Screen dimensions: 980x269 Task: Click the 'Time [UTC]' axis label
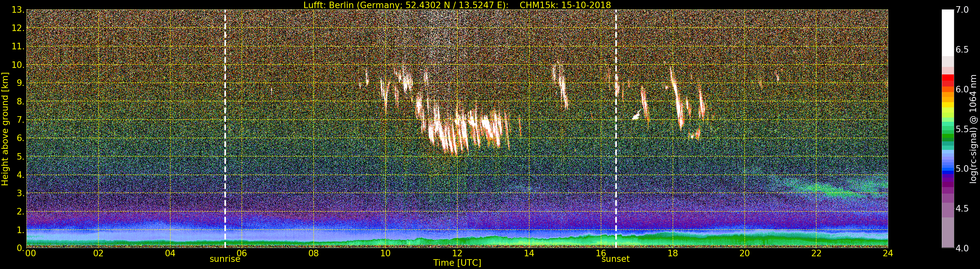point(457,263)
